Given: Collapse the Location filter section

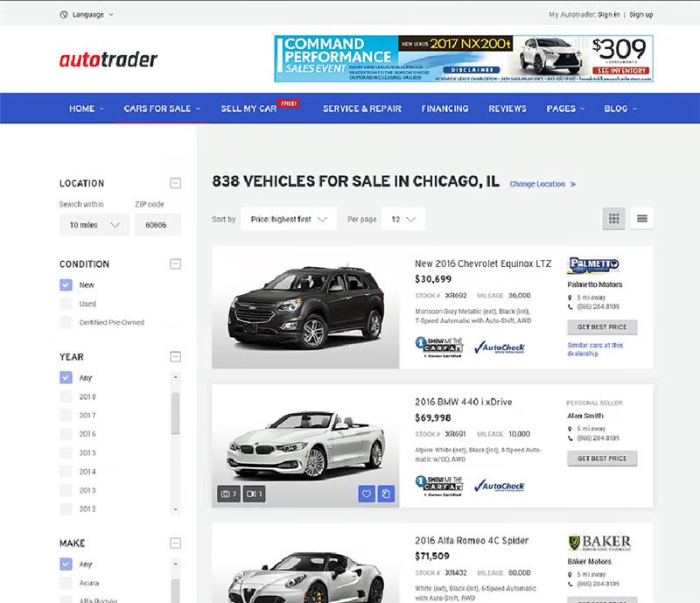Looking at the screenshot, I should 176,183.
